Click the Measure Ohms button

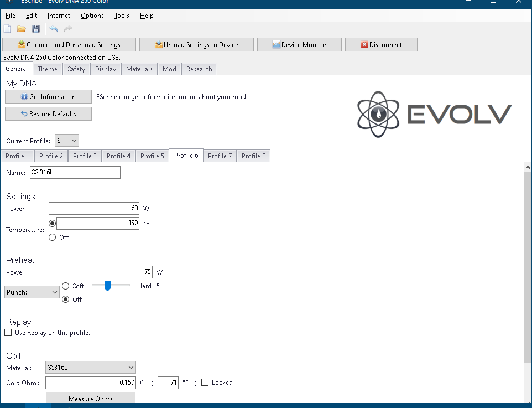click(90, 399)
